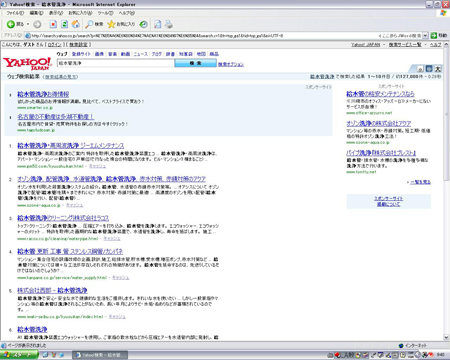Go to the Home page icon
Screen dimensions: 450x360
(x=76, y=24)
